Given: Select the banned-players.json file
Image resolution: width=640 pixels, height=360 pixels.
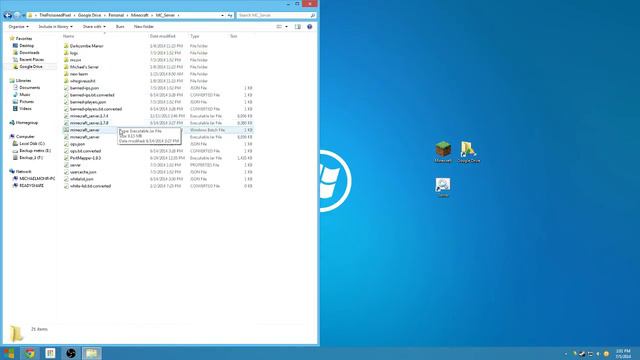Looking at the screenshot, I should [x=88, y=102].
